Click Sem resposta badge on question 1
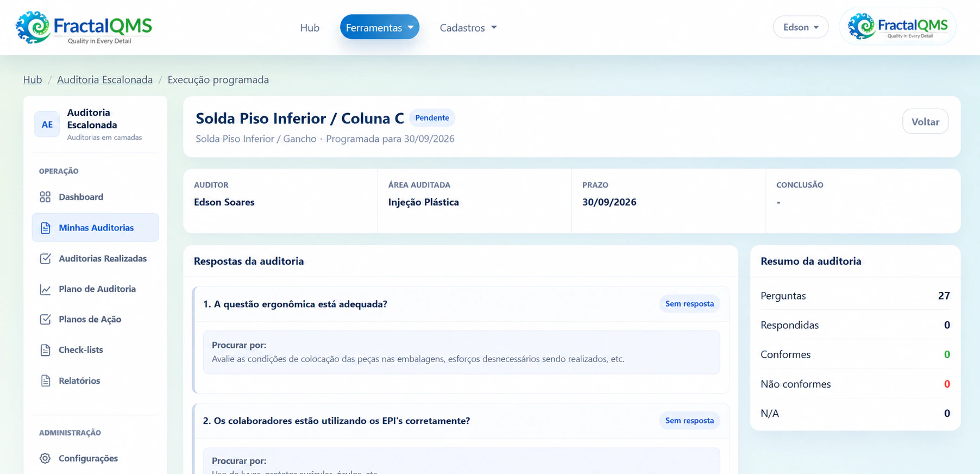This screenshot has width=980, height=474. click(689, 304)
